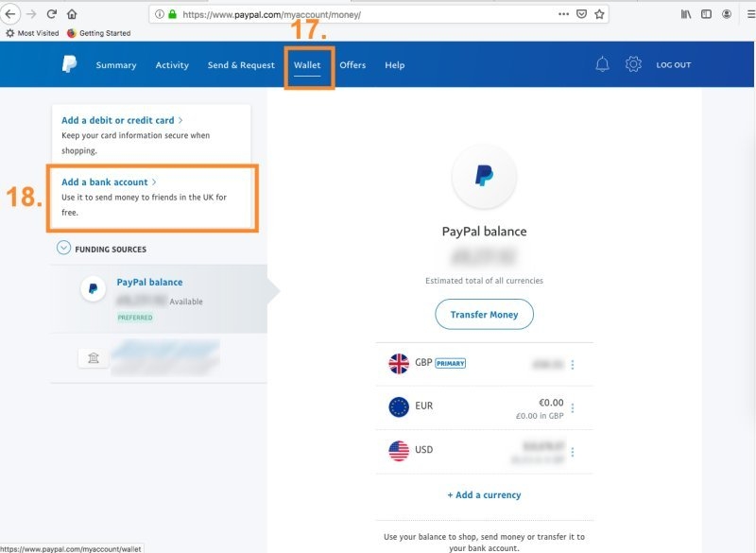
Task: Click the '£0.00 in GBP' conversion text
Action: [540, 416]
